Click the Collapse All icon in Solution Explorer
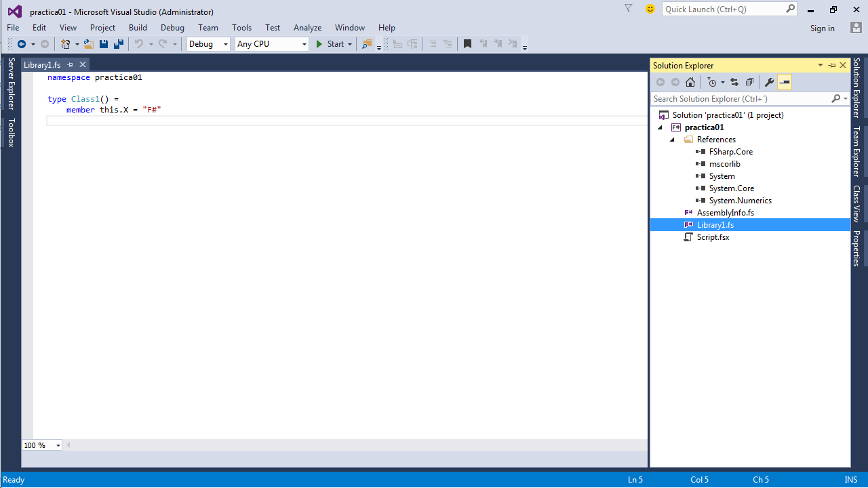The height and width of the screenshot is (488, 868). tap(749, 82)
